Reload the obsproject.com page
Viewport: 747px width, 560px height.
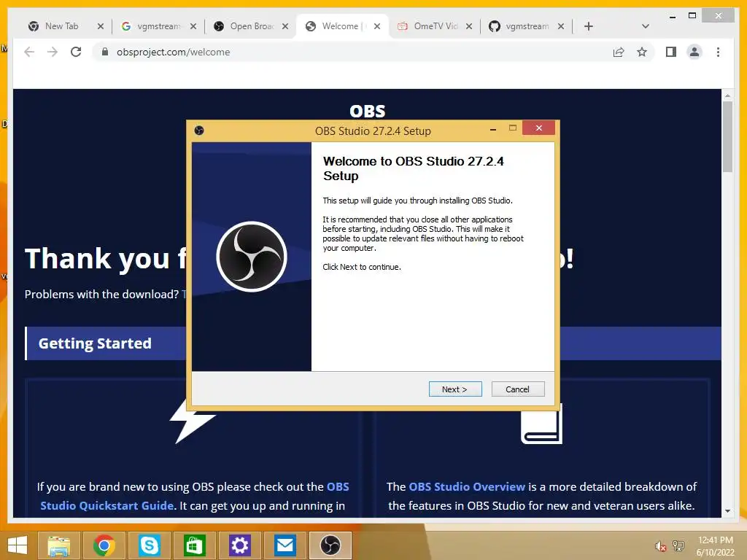point(76,52)
